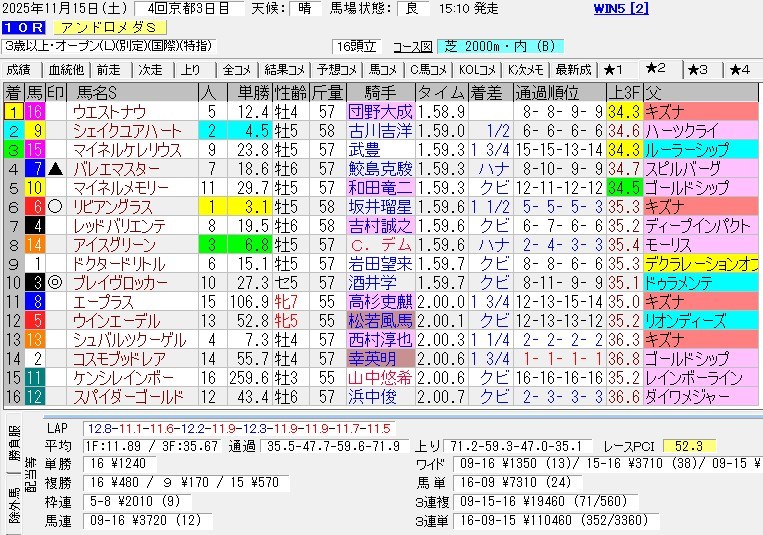Viewport: 763px width, 535px height.
Task: Open the 除外馬 side tab
Action: (x=13, y=507)
